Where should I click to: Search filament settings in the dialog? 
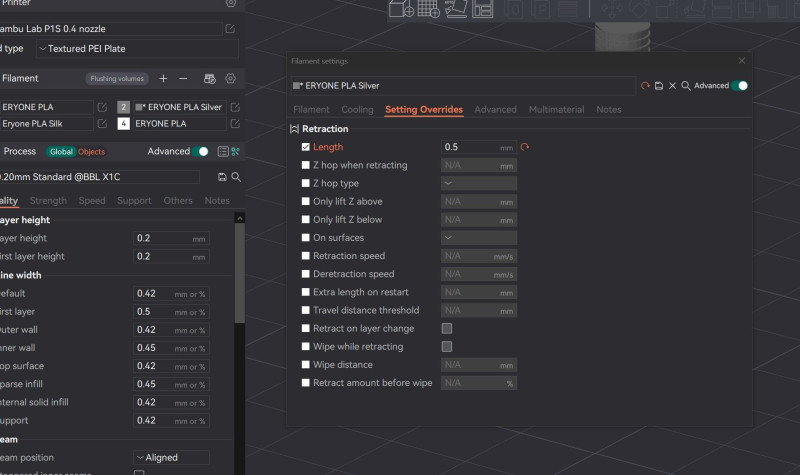(686, 86)
